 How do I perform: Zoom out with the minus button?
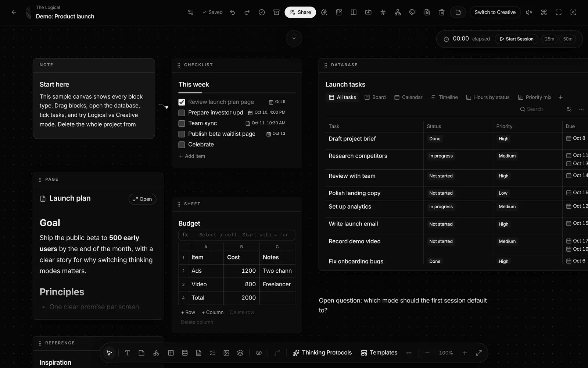pyautogui.click(x=427, y=353)
